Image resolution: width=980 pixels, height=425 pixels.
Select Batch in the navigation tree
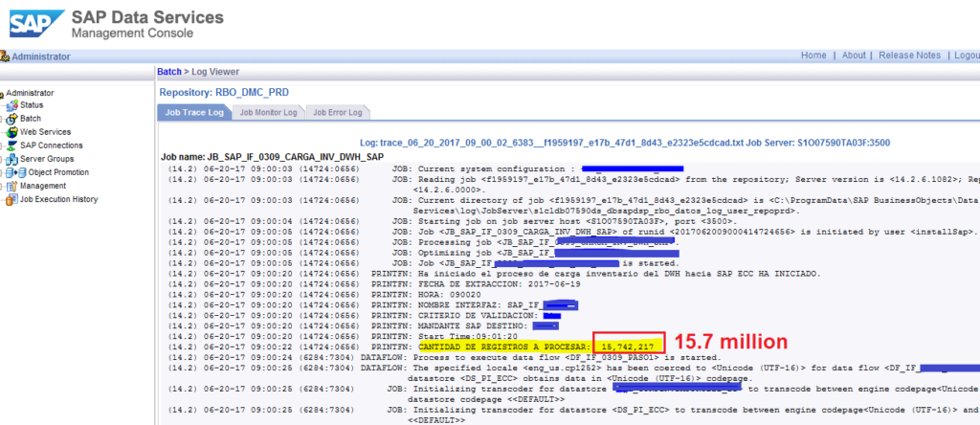(31, 118)
